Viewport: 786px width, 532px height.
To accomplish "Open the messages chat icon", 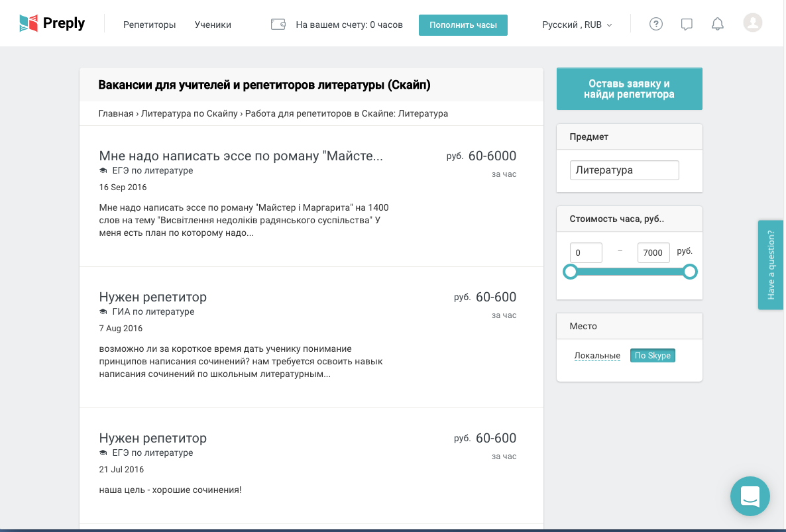I will 687,25.
